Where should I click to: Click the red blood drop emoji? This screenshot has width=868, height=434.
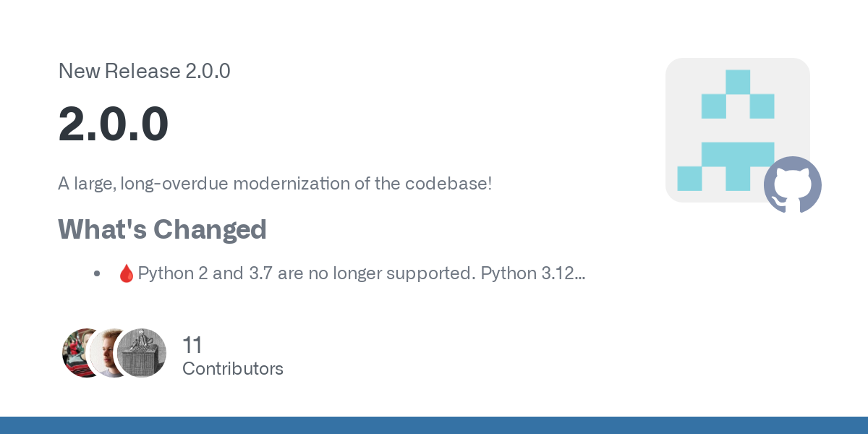click(126, 273)
